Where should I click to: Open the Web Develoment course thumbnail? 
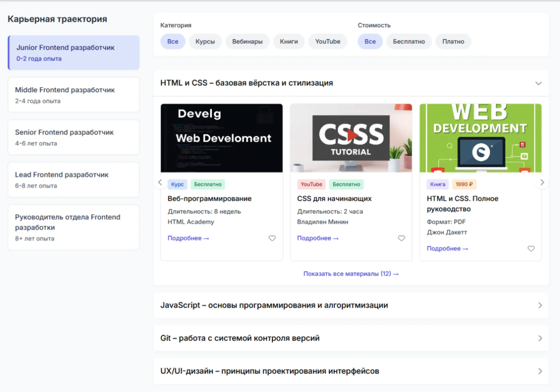(221, 138)
